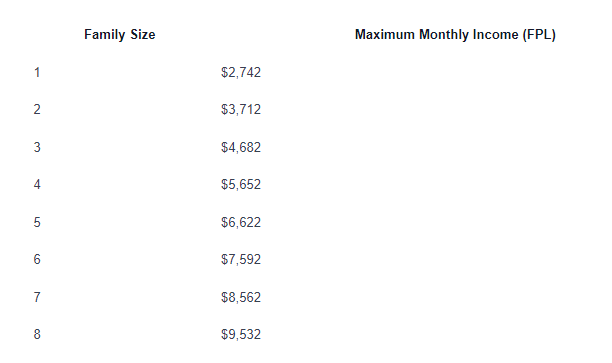The image size is (612, 363).
Task: Click the $7,592 income value
Action: pos(241,259)
